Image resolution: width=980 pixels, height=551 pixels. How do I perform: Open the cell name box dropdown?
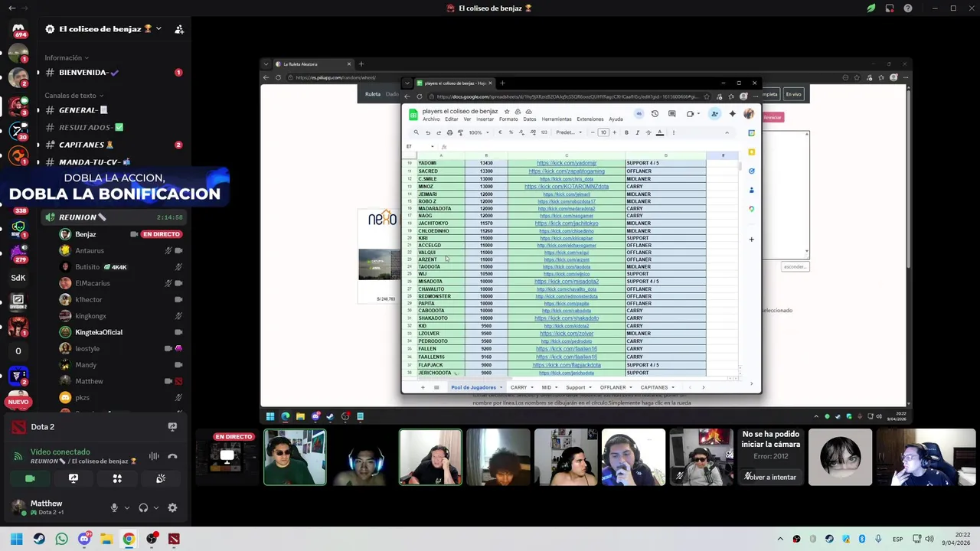click(x=432, y=146)
